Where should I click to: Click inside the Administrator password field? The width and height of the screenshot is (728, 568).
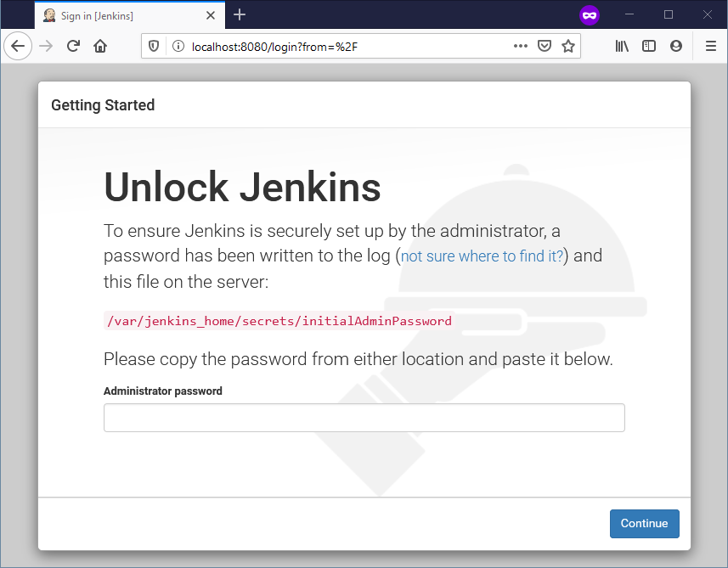(364, 417)
